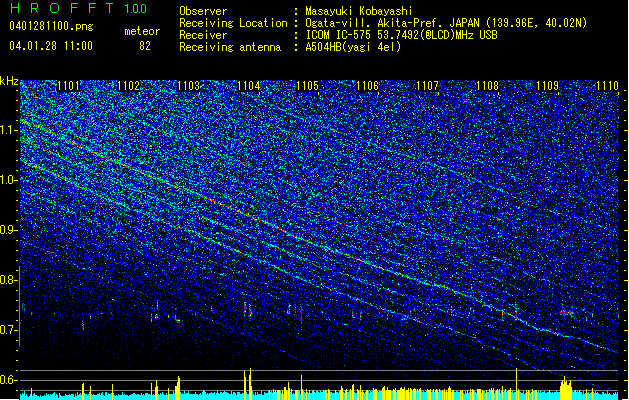
Task: Click the red meteor echo near 1109
Action: 566,313
